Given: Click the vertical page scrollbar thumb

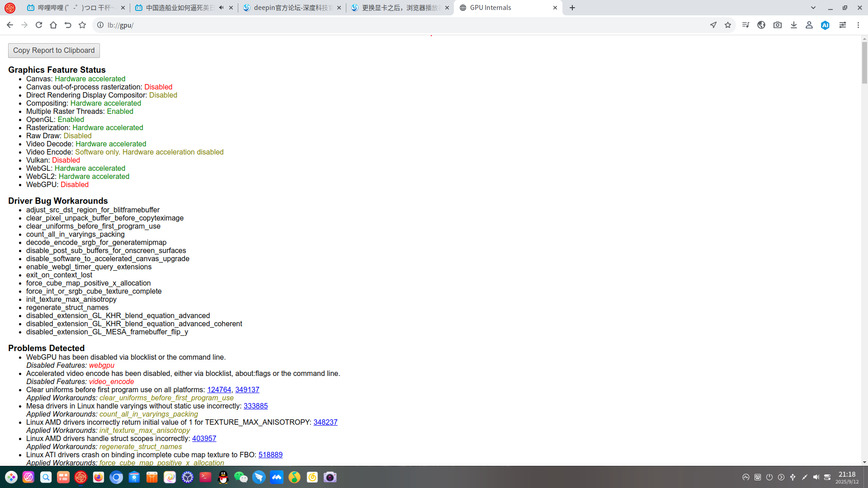Looking at the screenshot, I should coord(864,63).
